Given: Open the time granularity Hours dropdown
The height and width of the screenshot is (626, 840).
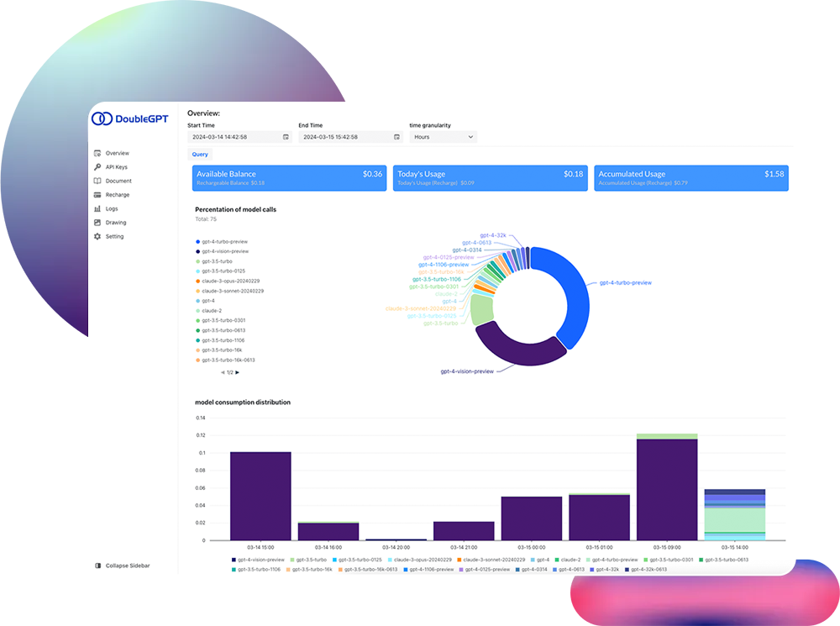Looking at the screenshot, I should 443,137.
